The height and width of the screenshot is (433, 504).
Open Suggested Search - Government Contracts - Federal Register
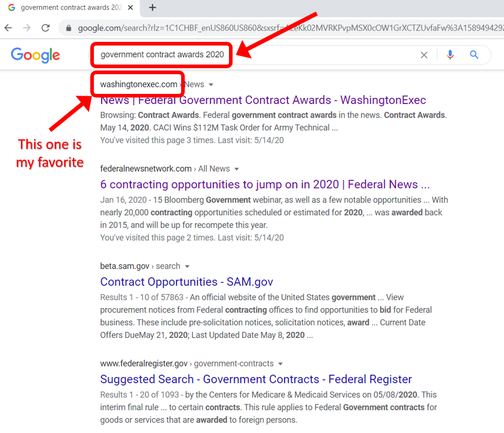coord(256,379)
